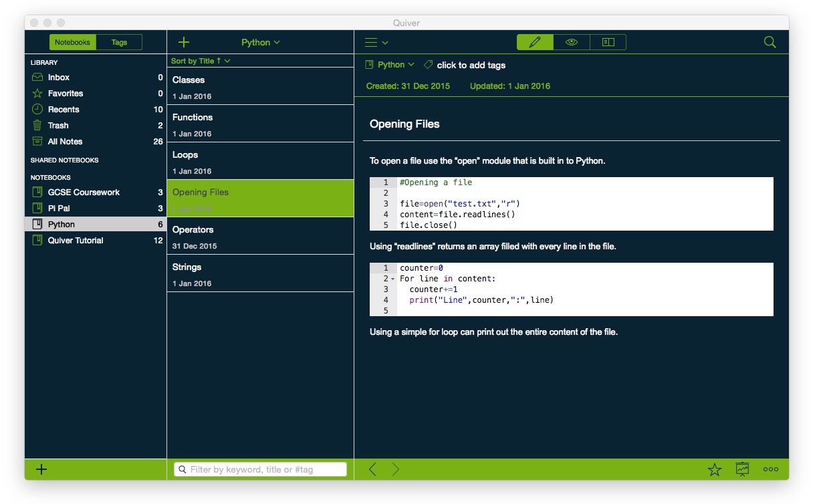Open the Classes note
821x504 pixels.
(x=260, y=86)
